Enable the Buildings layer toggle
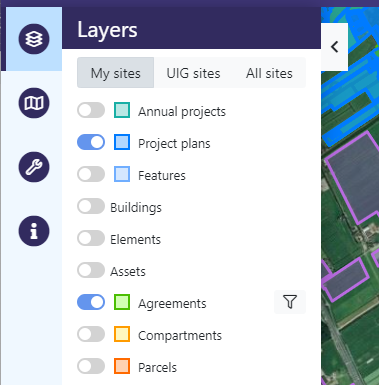This screenshot has width=379, height=385. click(x=91, y=206)
